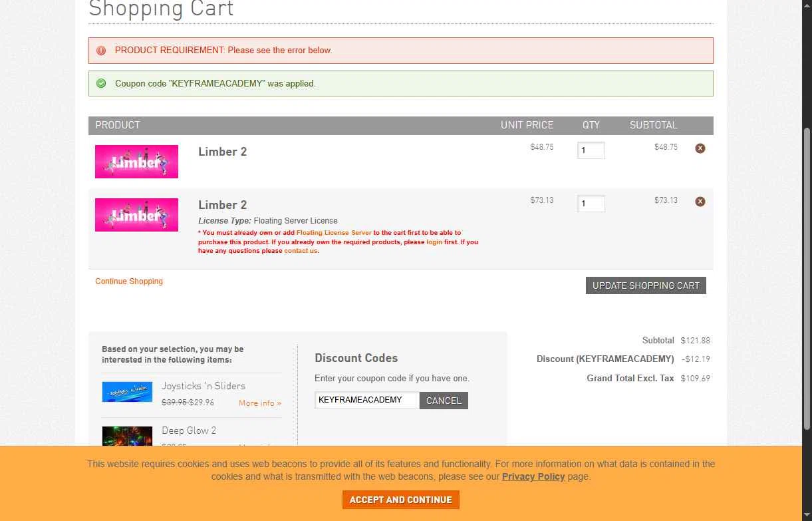The image size is (812, 521).
Task: Click More info for Joysticks 'n Sliders
Action: point(260,403)
